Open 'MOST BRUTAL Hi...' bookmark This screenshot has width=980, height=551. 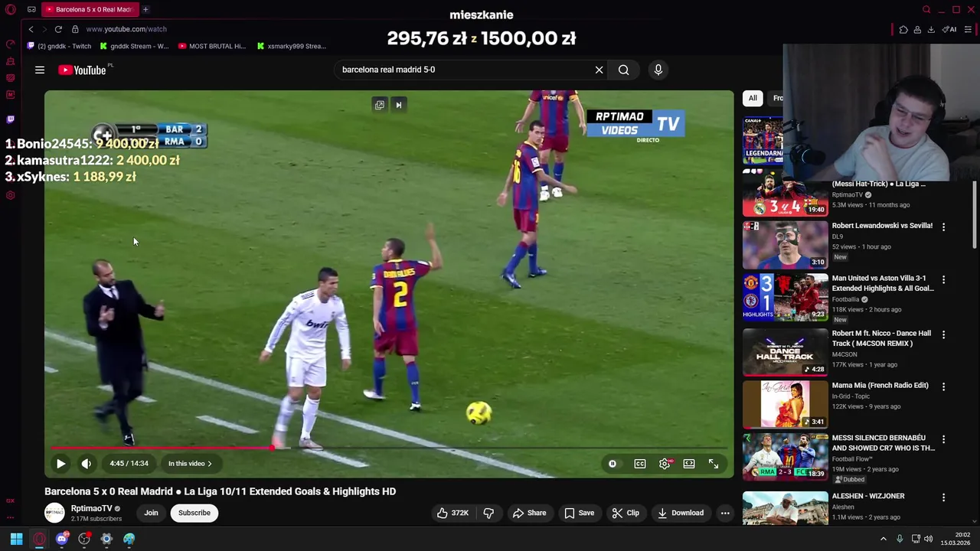(x=212, y=46)
